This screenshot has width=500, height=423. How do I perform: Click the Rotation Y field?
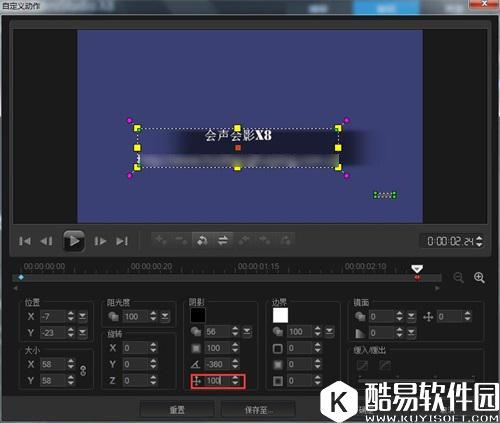point(136,364)
